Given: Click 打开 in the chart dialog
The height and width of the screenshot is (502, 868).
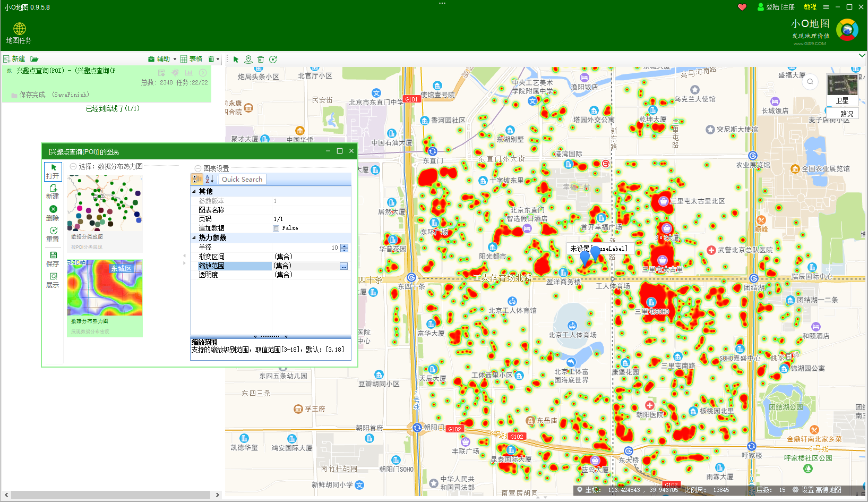Looking at the screenshot, I should click(x=53, y=172).
